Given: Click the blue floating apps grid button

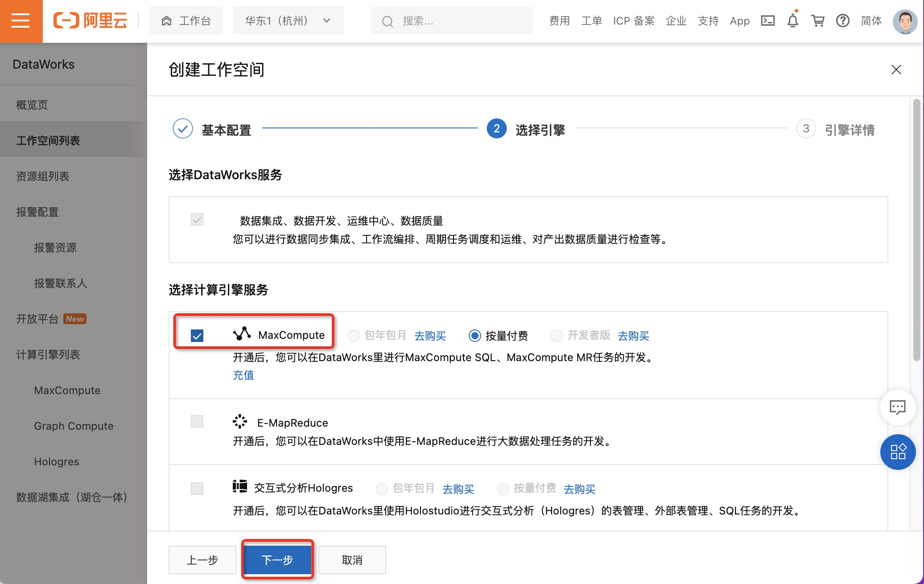Looking at the screenshot, I should click(897, 452).
